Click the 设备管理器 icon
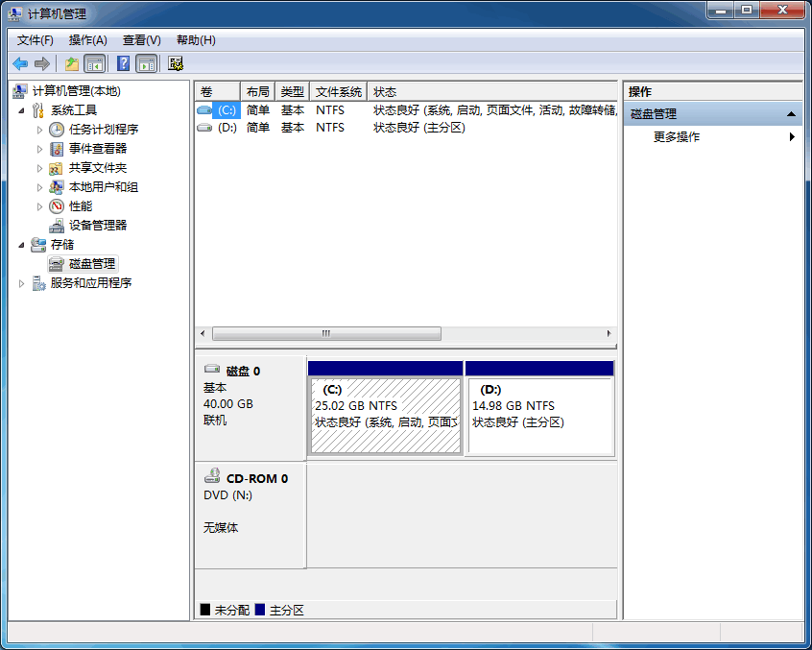 tap(57, 226)
